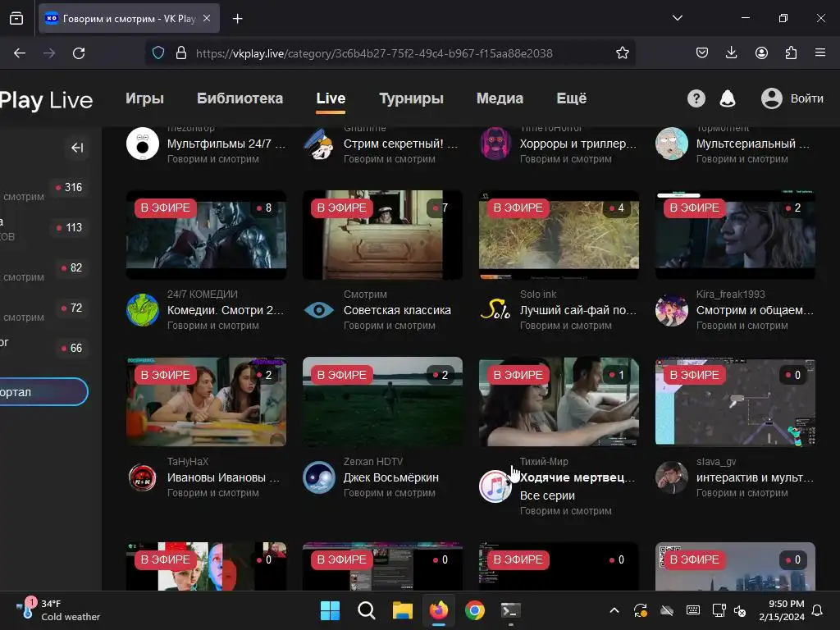Open the Ходячие мертвецы stream title
840x630 pixels.
point(577,477)
